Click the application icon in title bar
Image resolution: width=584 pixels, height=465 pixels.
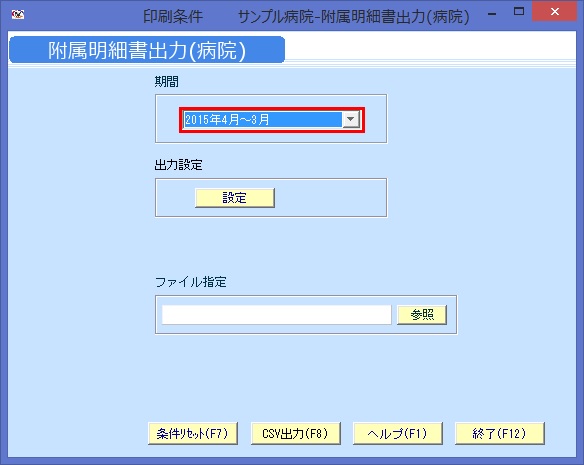18,15
